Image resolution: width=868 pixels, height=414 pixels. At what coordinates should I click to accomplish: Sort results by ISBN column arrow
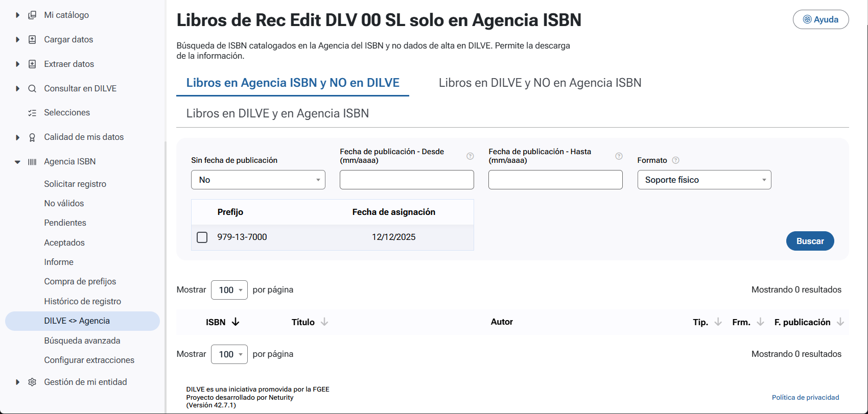[236, 322]
